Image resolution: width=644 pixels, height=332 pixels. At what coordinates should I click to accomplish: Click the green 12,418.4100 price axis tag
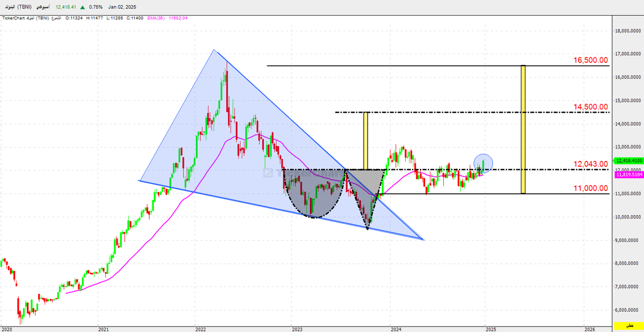pos(628,160)
